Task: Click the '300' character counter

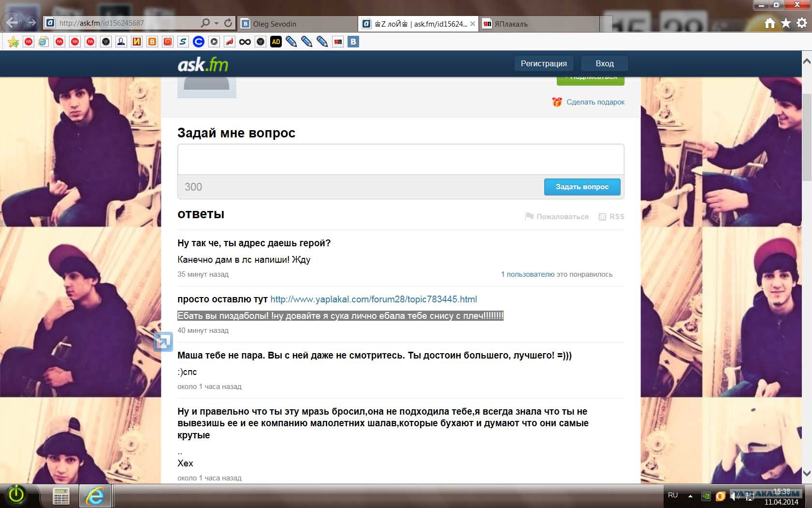Action: (x=193, y=187)
